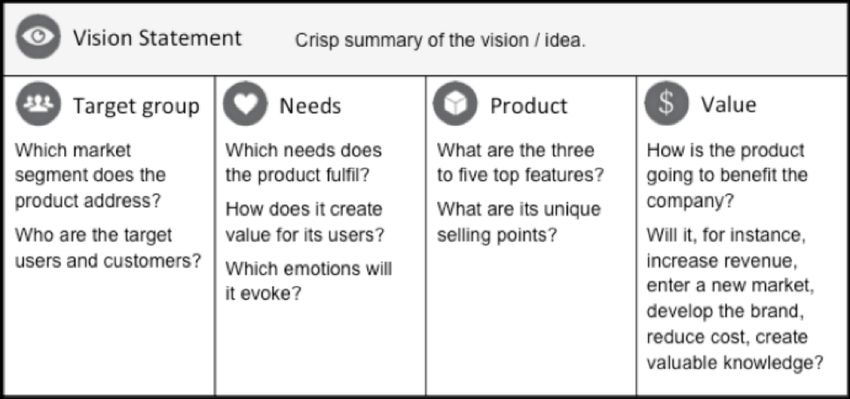The image size is (850, 399).
Task: Click the cube icon next to Product
Action: coord(455,104)
